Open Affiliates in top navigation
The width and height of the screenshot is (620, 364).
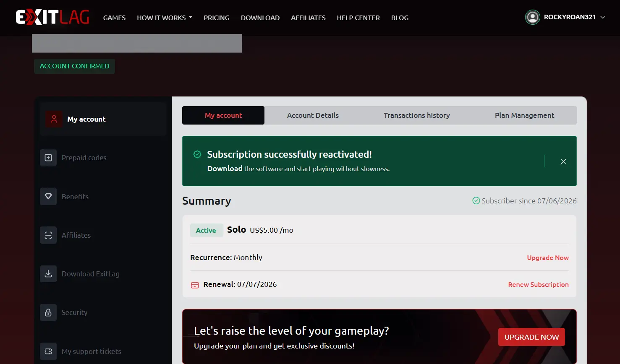click(308, 18)
